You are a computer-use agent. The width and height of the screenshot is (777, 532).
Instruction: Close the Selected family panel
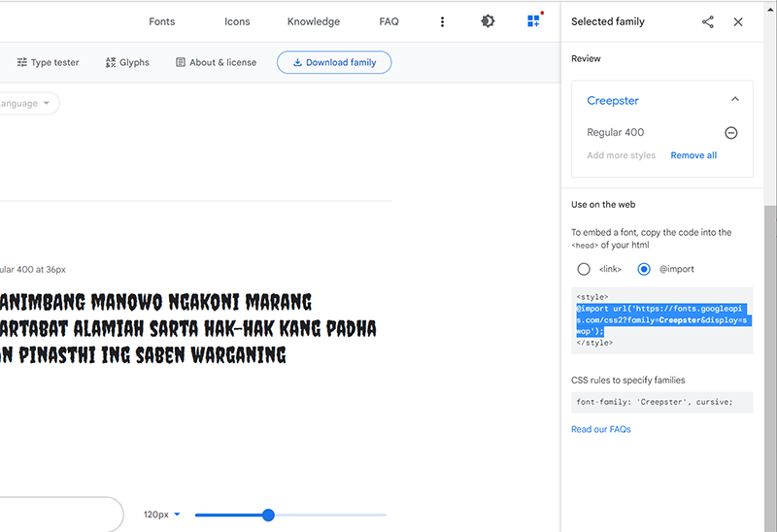(738, 21)
